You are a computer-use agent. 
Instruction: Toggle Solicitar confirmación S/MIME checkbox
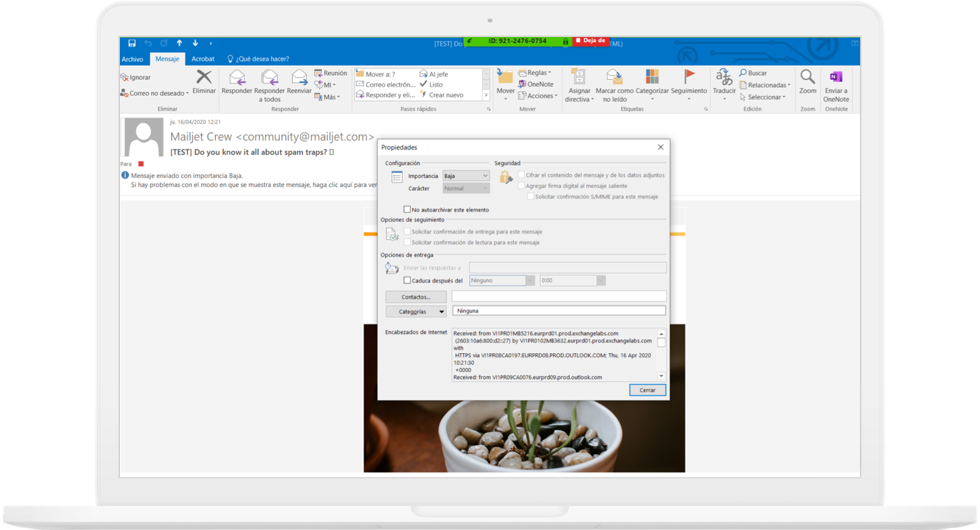530,197
